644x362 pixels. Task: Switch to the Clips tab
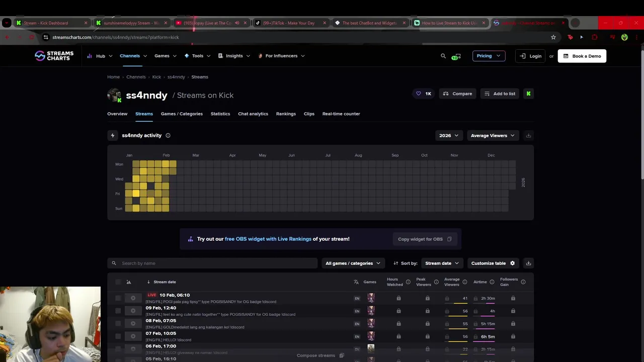309,114
